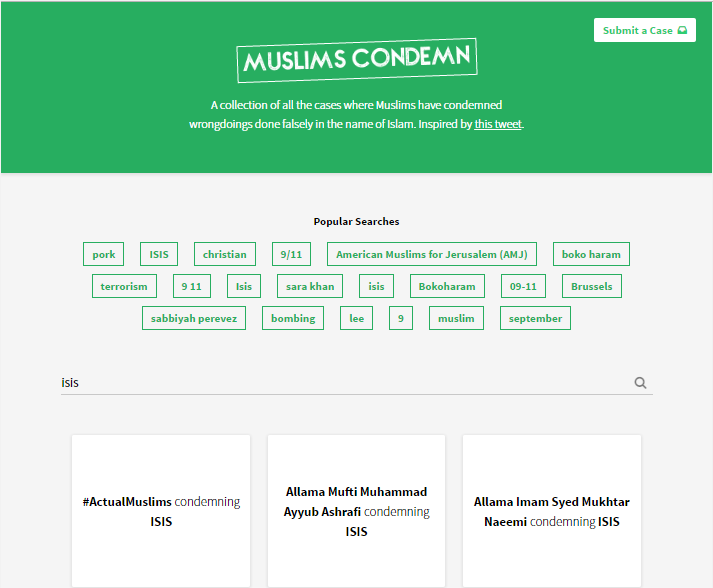Select the 'lee' search tag
713x588 pixels.
[x=356, y=318]
